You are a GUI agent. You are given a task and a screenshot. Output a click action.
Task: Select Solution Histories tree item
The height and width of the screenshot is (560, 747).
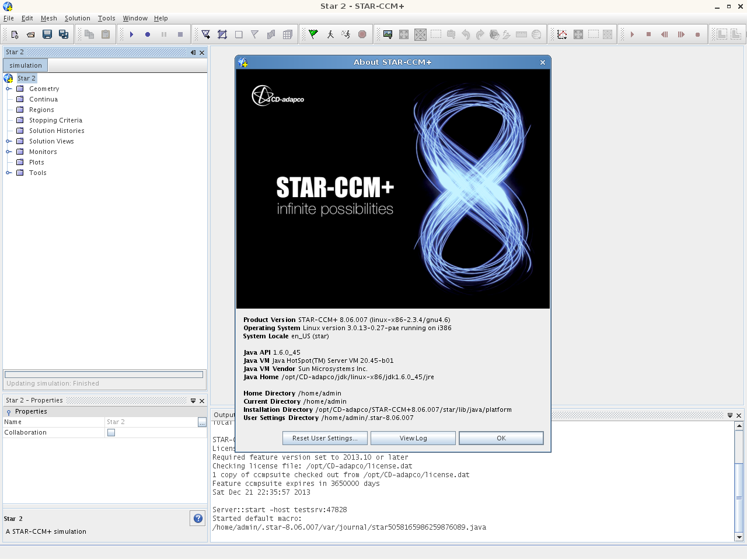tap(57, 131)
